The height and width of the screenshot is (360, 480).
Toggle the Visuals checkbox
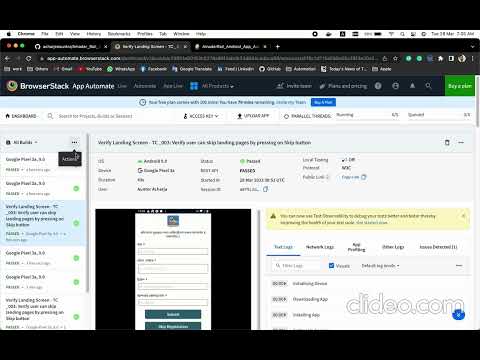331,266
